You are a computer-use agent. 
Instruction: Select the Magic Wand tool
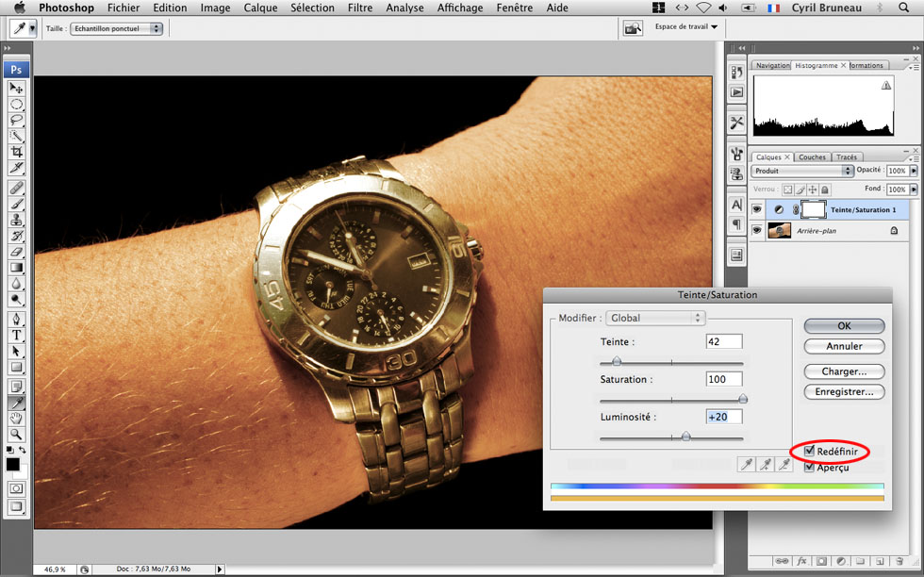(17, 136)
